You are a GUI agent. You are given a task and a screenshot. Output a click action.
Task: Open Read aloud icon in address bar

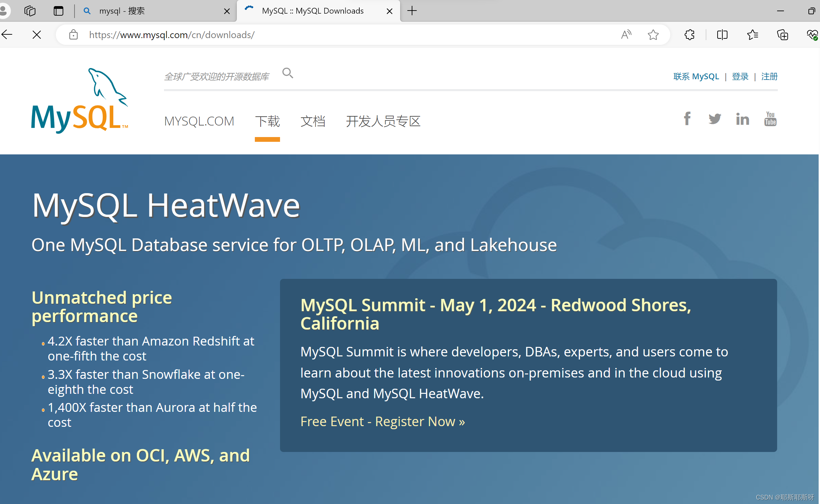tap(626, 35)
